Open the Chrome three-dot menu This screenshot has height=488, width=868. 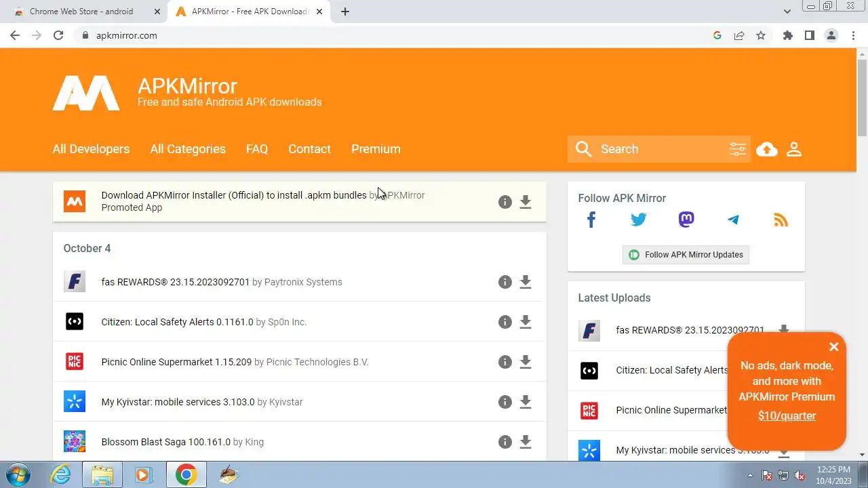point(854,35)
